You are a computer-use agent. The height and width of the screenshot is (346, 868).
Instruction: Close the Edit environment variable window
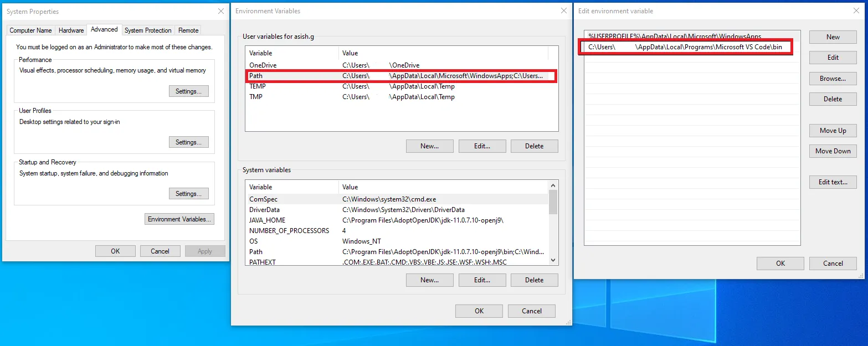point(857,11)
